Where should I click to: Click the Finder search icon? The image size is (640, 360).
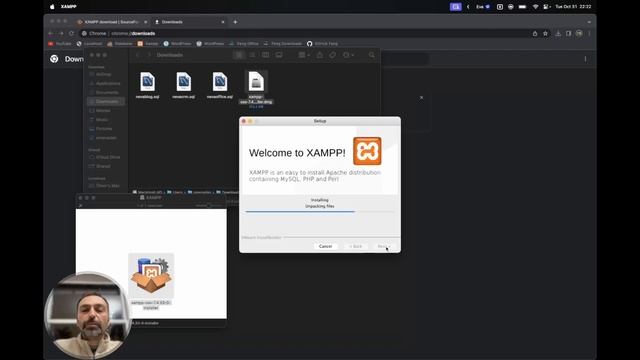(x=371, y=55)
